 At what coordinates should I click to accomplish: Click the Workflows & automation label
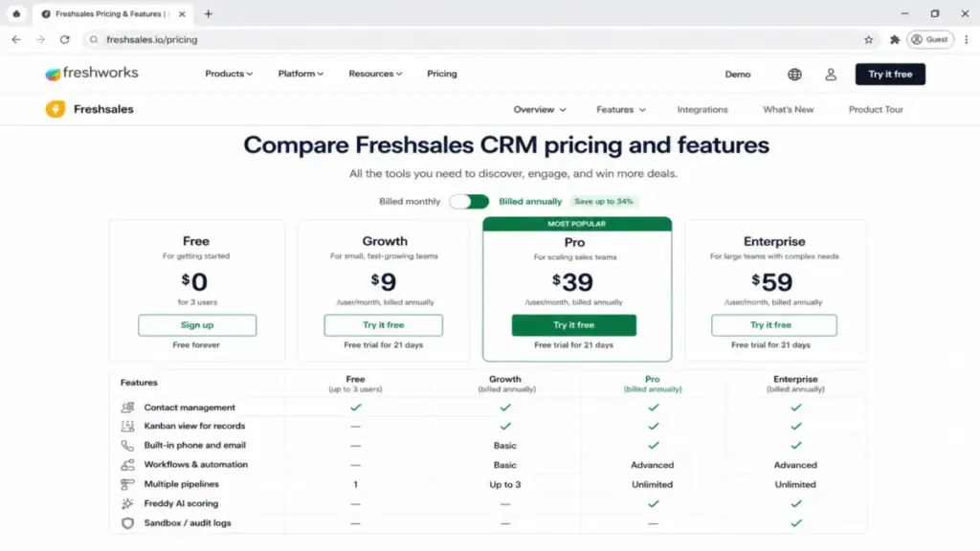click(195, 465)
